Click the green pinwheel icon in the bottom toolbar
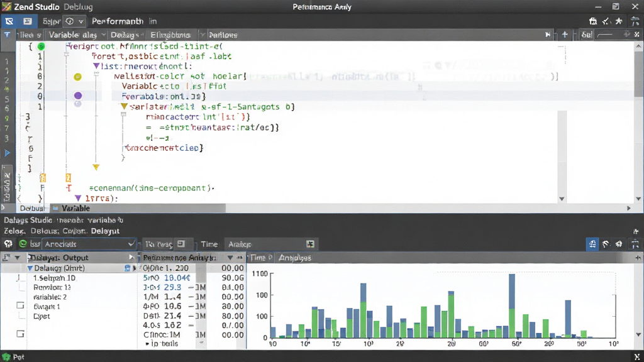Screen dimensions: 644x362 (310, 244)
